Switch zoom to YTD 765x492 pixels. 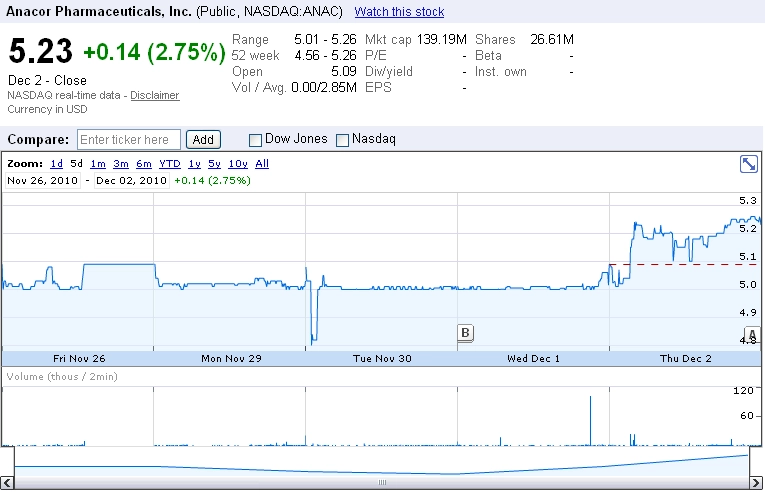[170, 164]
